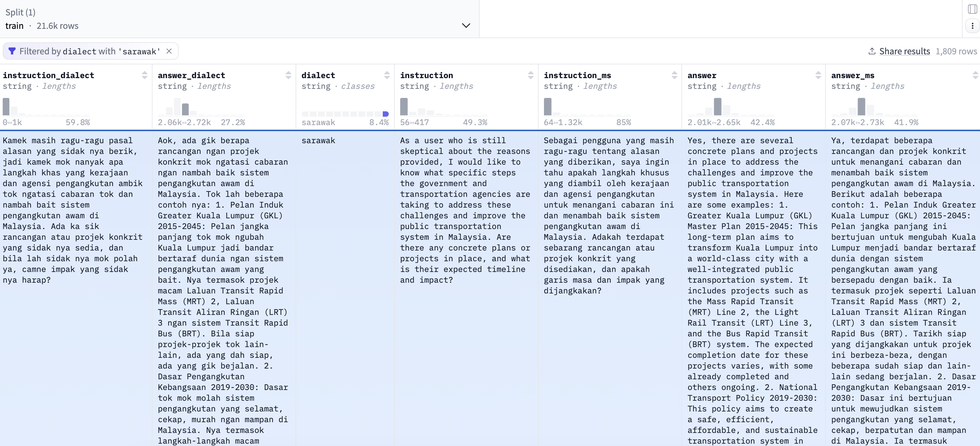This screenshot has height=446, width=980.
Task: Click the '59.8%' value under instruction_dialect
Action: [x=78, y=122]
